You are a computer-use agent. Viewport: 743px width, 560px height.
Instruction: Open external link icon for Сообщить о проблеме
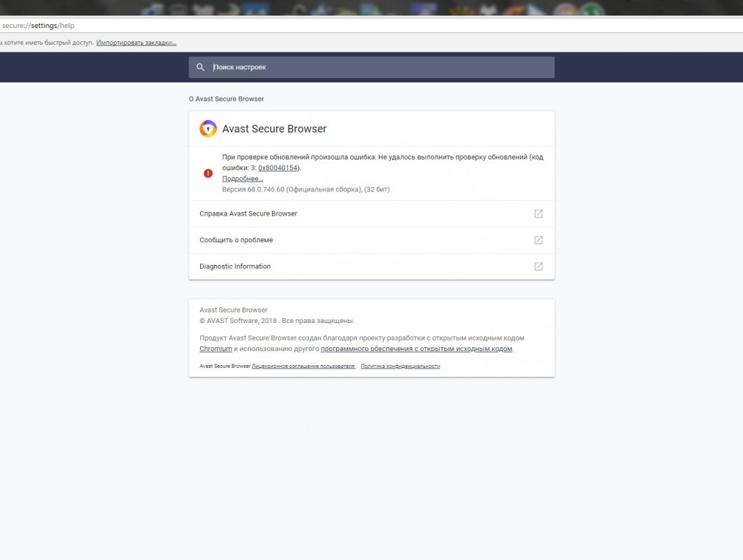pos(538,240)
